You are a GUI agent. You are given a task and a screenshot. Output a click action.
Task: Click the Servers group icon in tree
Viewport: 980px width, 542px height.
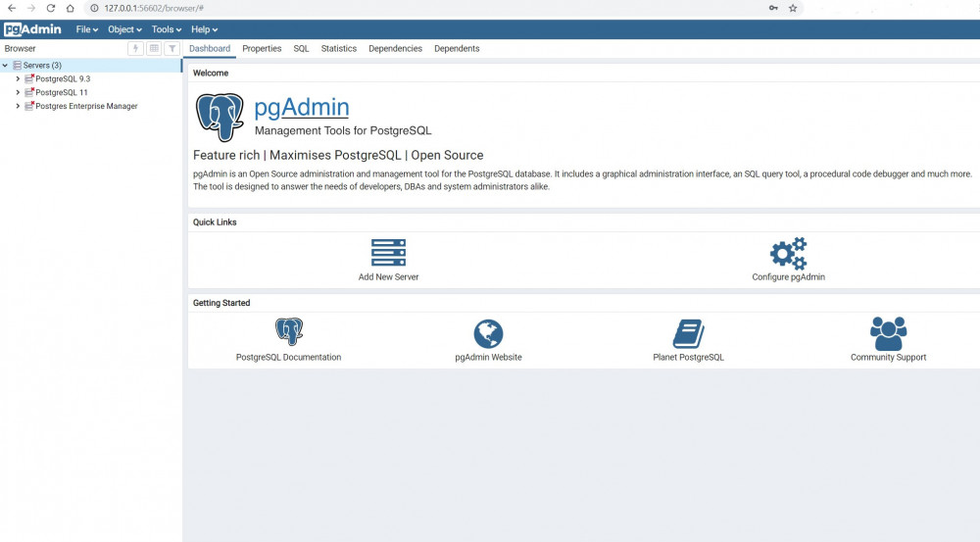pyautogui.click(x=18, y=65)
